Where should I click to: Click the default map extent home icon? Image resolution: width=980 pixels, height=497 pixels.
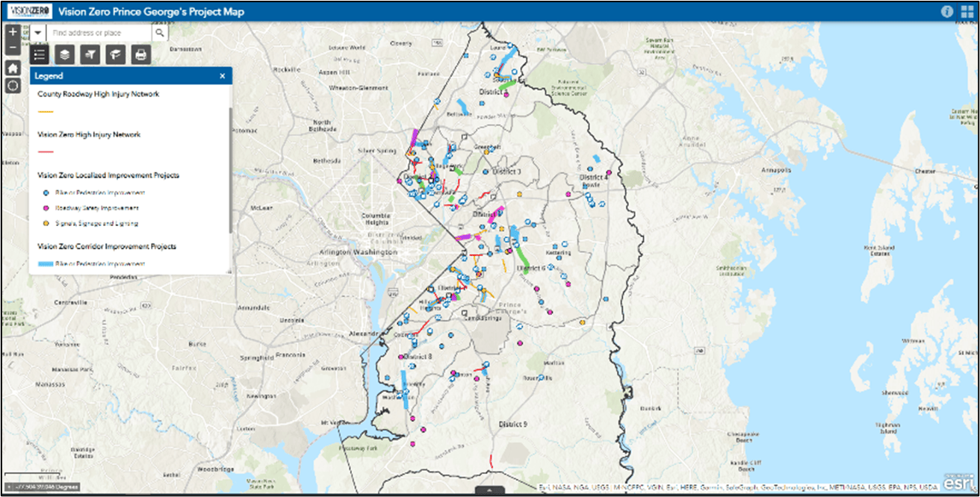pos(12,67)
